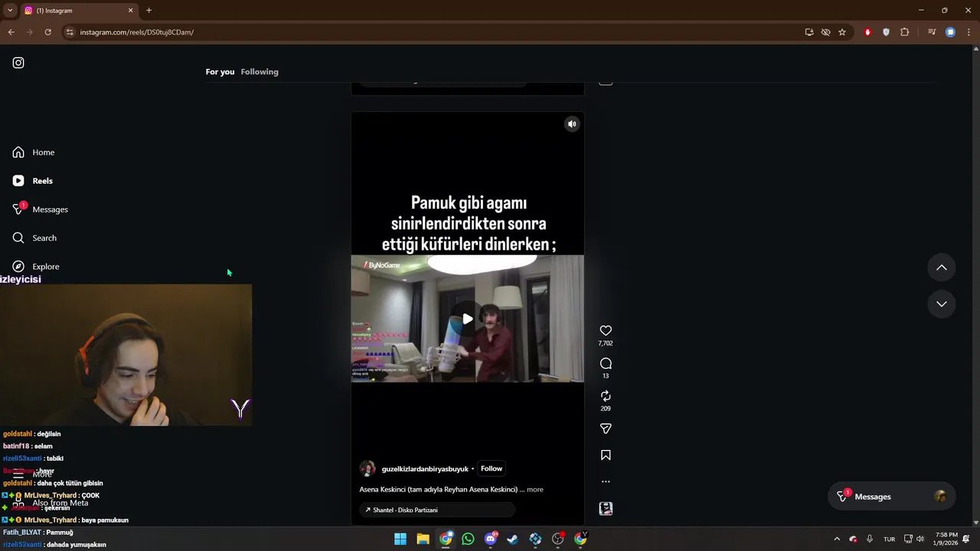Go to previous reel up arrow

942,268
